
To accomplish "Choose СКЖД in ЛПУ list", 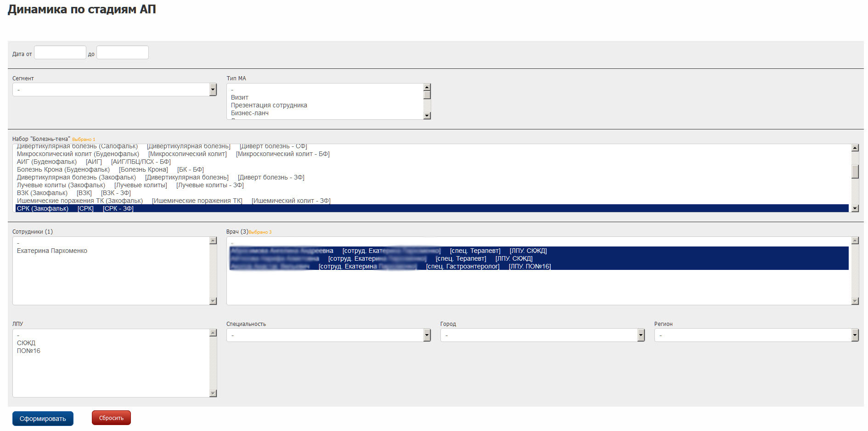I will [26, 343].
